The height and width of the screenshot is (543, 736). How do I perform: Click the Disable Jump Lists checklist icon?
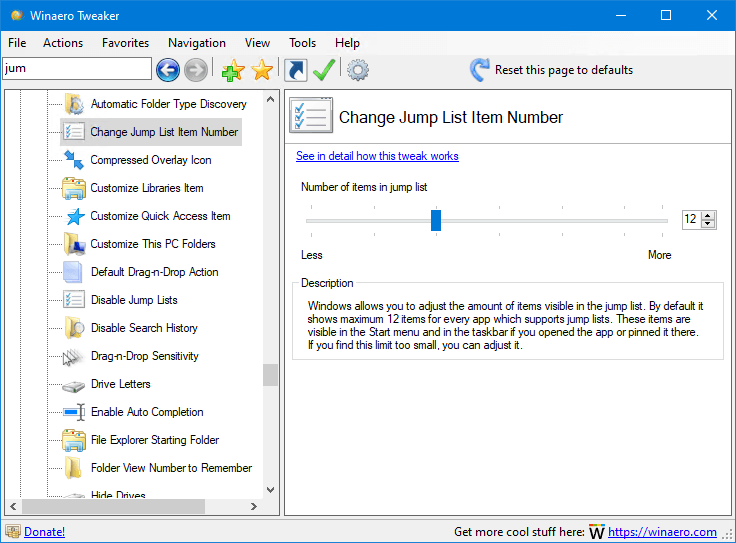tap(74, 300)
